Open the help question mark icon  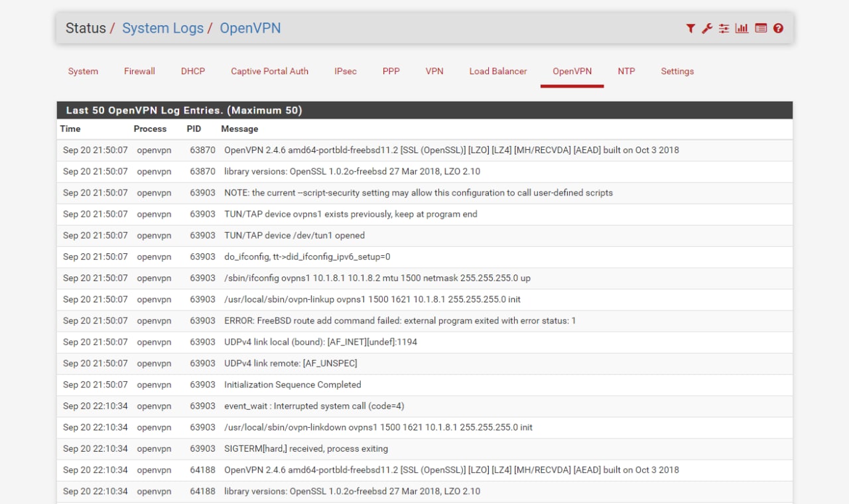coord(779,29)
